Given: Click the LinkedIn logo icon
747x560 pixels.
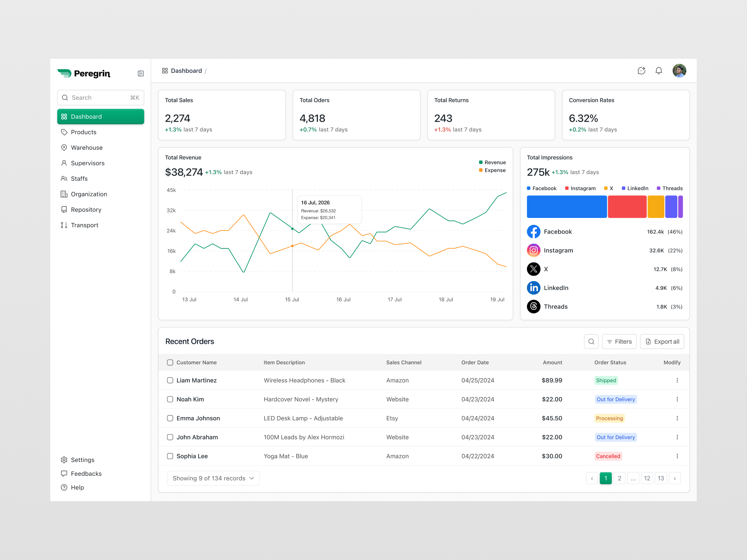Looking at the screenshot, I should tap(534, 288).
